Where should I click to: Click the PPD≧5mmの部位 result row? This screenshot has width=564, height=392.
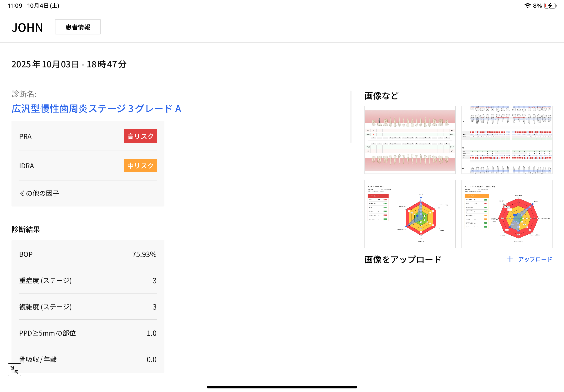[88, 333]
